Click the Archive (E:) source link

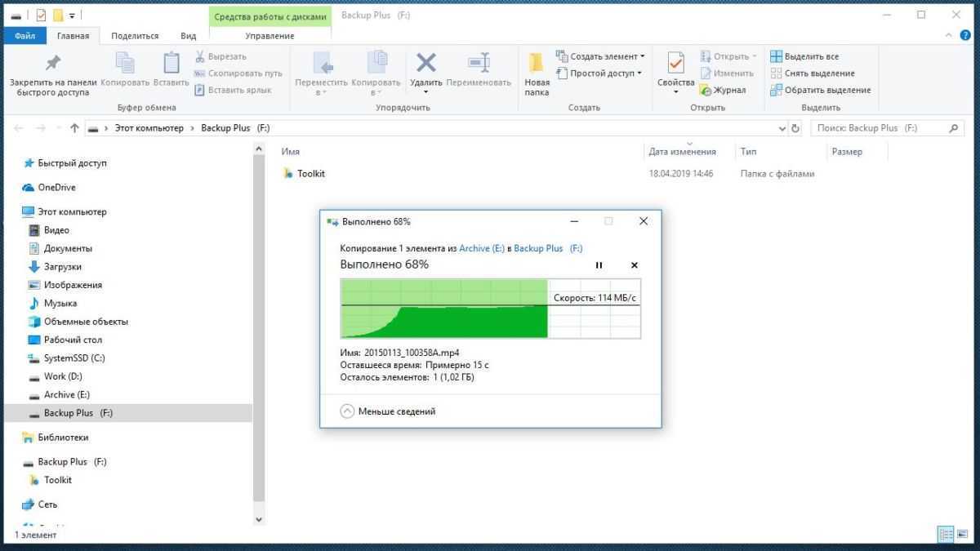click(x=480, y=248)
